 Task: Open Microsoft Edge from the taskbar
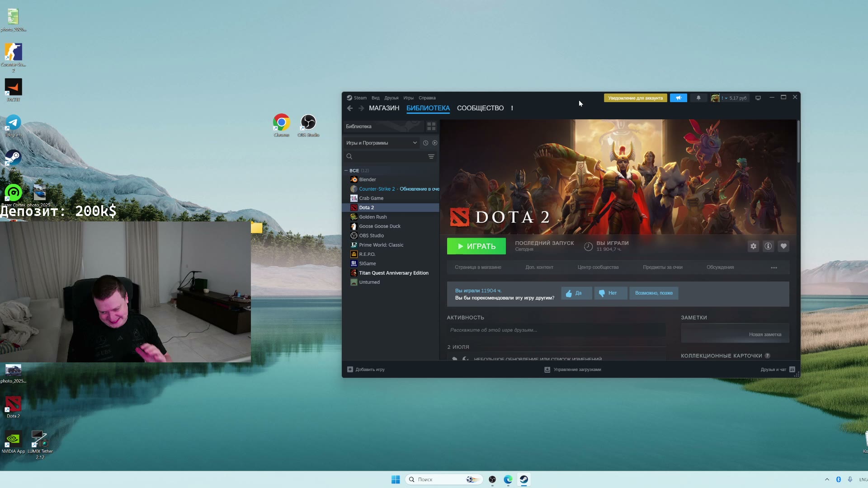point(508,479)
